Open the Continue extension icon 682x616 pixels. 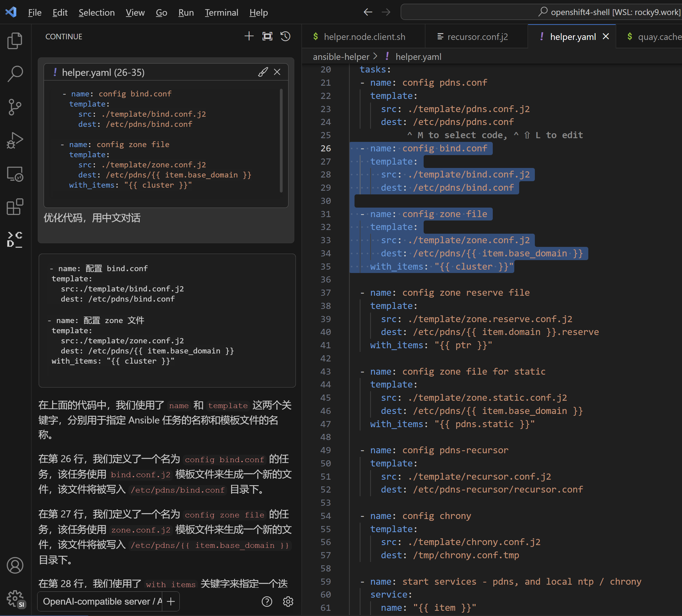point(15,240)
